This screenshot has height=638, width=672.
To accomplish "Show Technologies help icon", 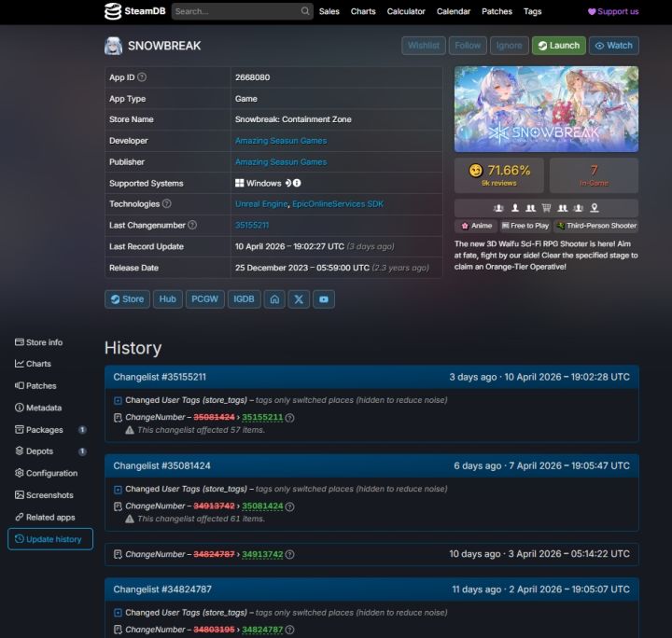I will 167,204.
